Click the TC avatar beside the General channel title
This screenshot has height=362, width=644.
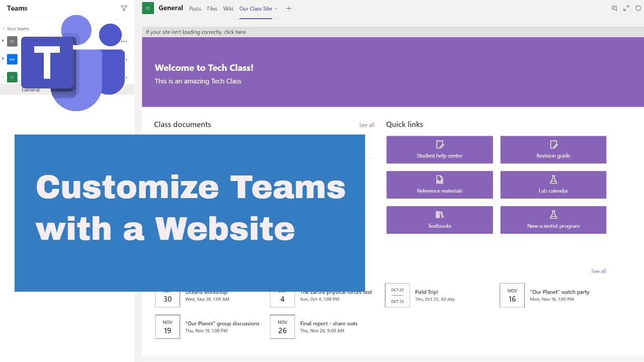148,8
